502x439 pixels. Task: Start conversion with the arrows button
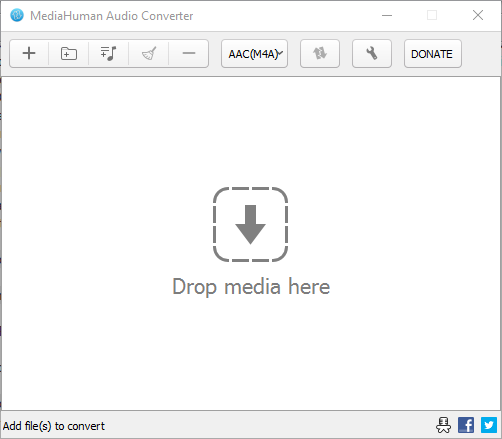coord(320,54)
